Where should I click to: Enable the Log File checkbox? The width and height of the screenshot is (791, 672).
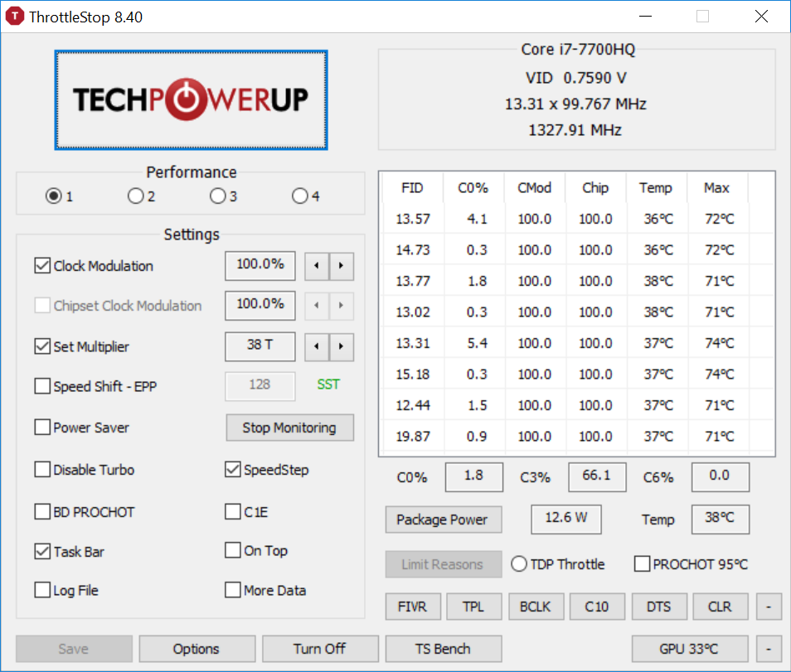pos(42,590)
